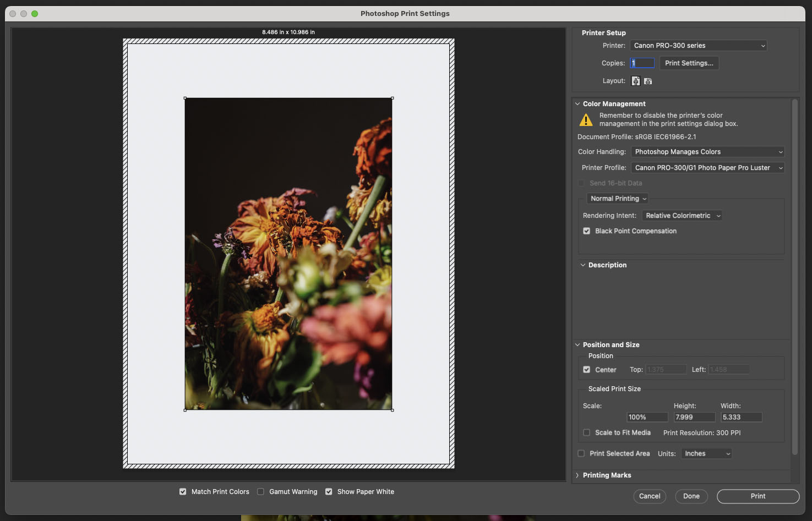Click the Scale percentage field
The width and height of the screenshot is (812, 521).
(x=647, y=418)
